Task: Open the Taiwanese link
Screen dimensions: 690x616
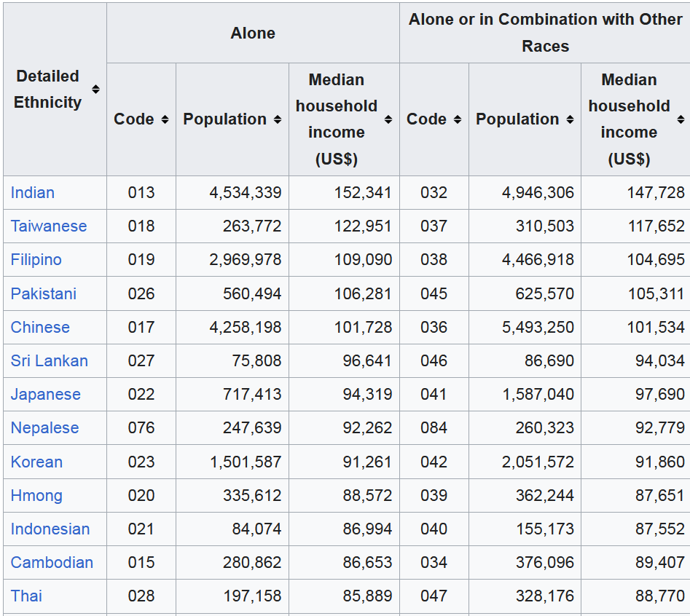Action: point(49,226)
